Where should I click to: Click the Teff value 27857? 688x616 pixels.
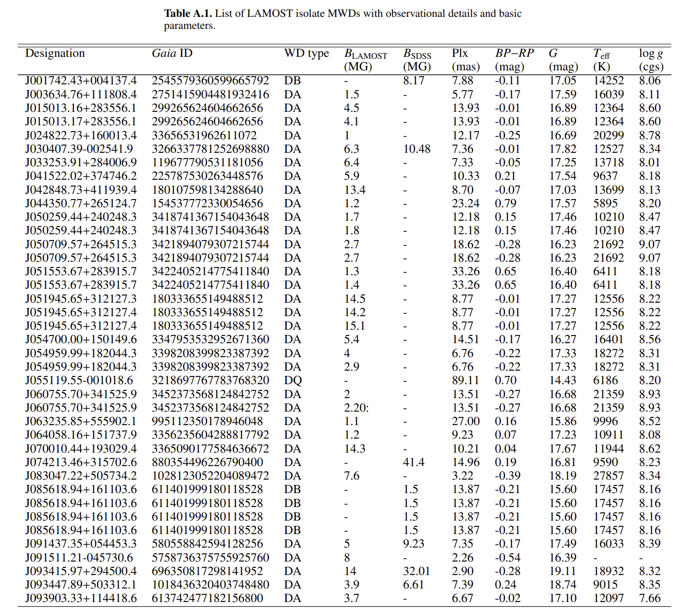(609, 476)
